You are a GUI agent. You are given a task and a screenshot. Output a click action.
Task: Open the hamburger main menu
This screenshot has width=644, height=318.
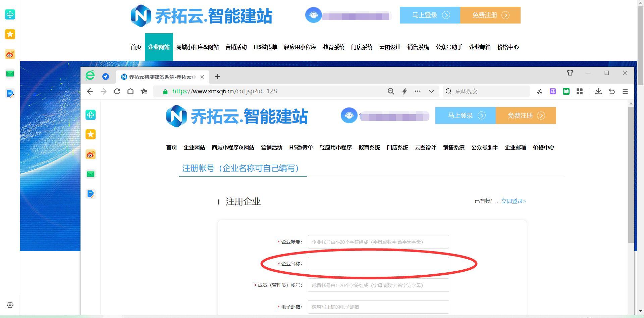tap(625, 91)
